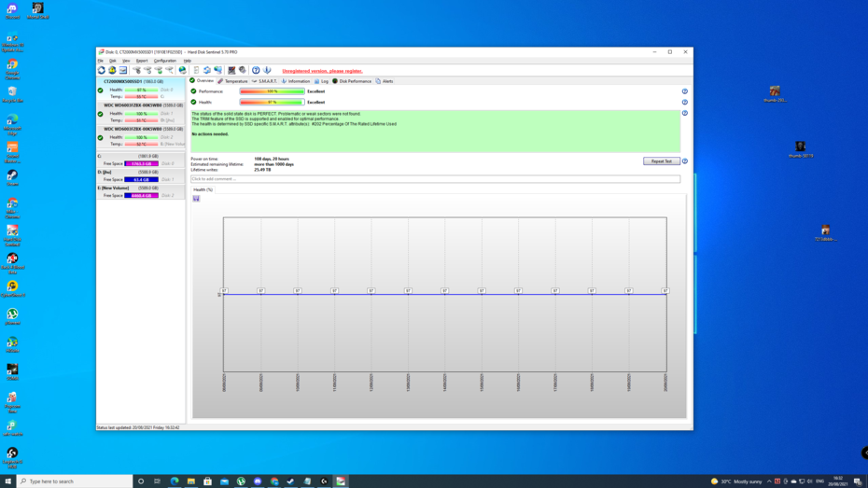Open the Recycle Bin desktop icon
This screenshot has width=868, height=488.
click(x=12, y=94)
